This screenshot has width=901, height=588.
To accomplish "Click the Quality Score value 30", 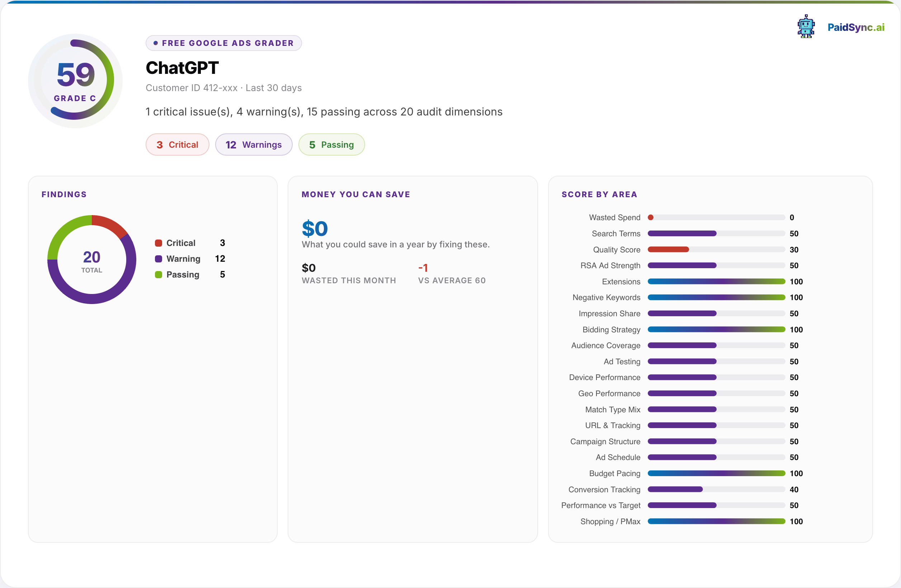I will click(794, 250).
